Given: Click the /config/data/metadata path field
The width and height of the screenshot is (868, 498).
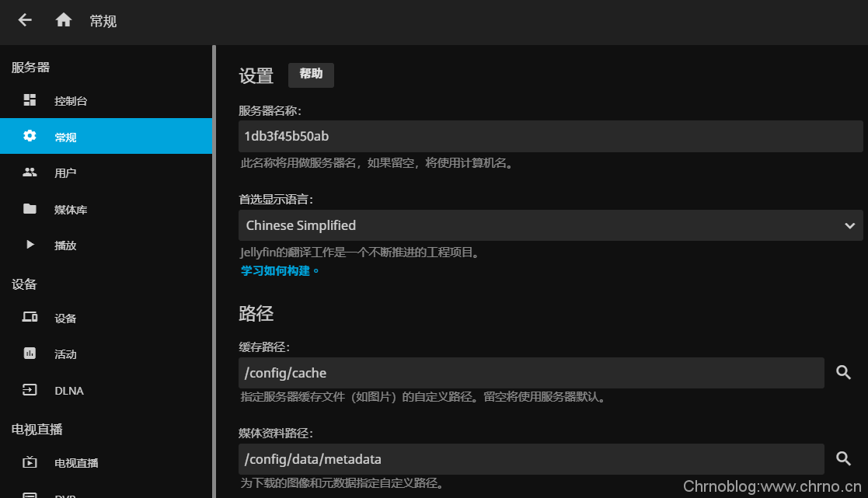Looking at the screenshot, I should [x=531, y=459].
